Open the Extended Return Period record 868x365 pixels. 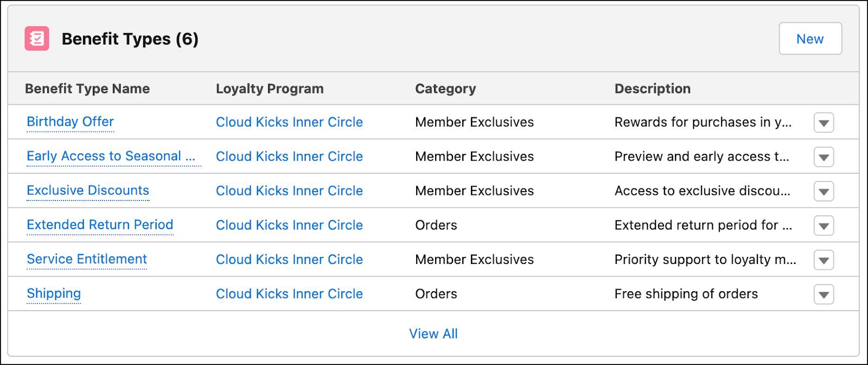pyautogui.click(x=100, y=225)
